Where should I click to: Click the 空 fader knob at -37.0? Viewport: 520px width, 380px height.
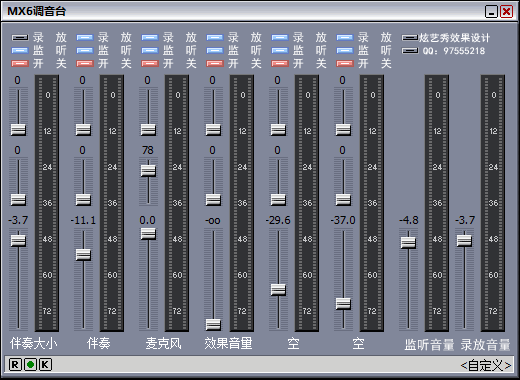(x=343, y=304)
